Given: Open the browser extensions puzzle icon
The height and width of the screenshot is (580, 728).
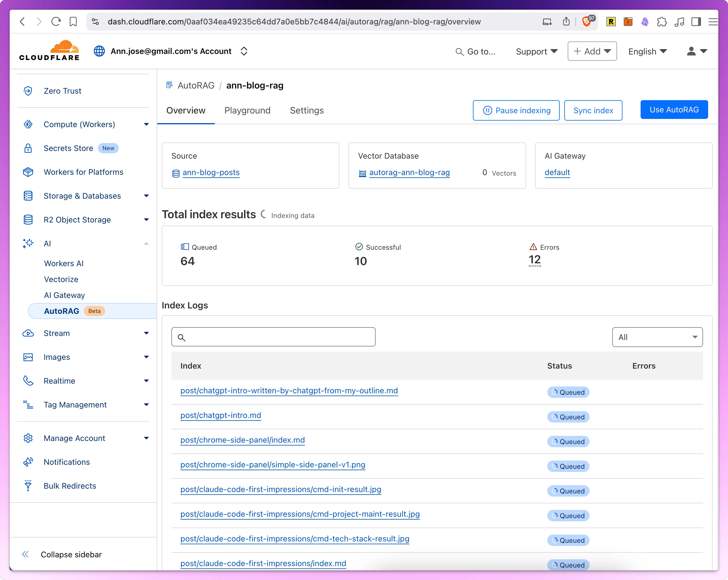Looking at the screenshot, I should click(662, 22).
